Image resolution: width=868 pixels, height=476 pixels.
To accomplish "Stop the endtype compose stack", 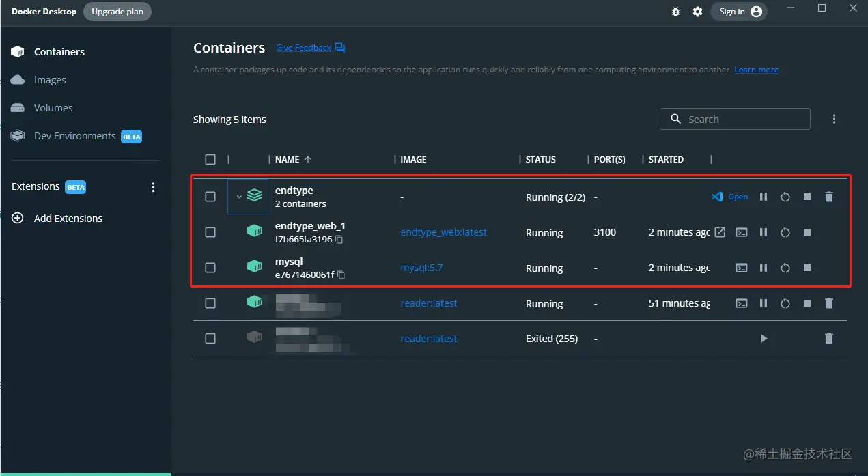I will (807, 197).
